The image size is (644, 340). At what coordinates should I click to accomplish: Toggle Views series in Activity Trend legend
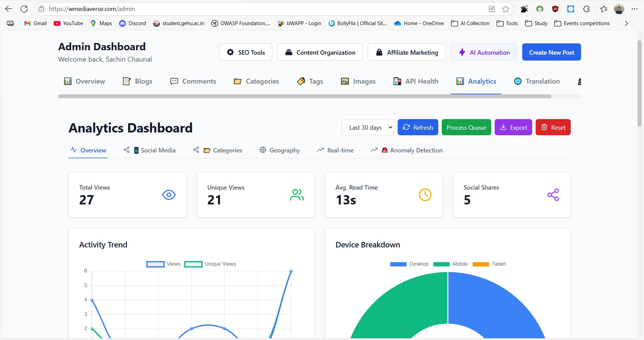[163, 264]
